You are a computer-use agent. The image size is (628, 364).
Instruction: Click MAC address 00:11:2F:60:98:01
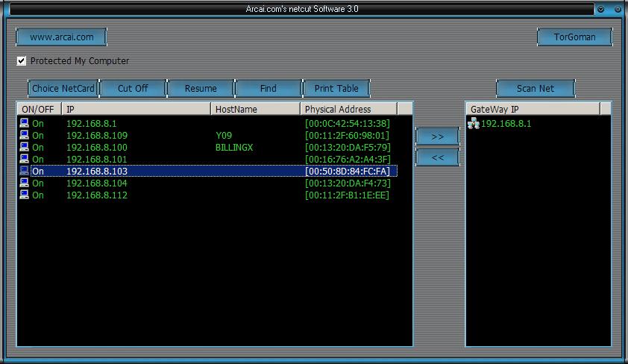tap(348, 135)
